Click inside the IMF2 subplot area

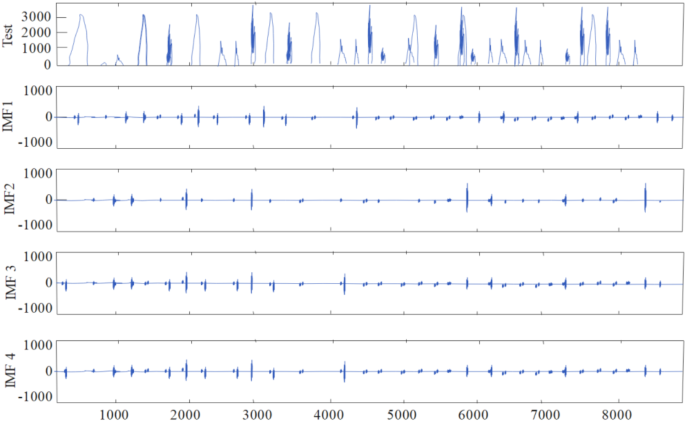click(370, 199)
